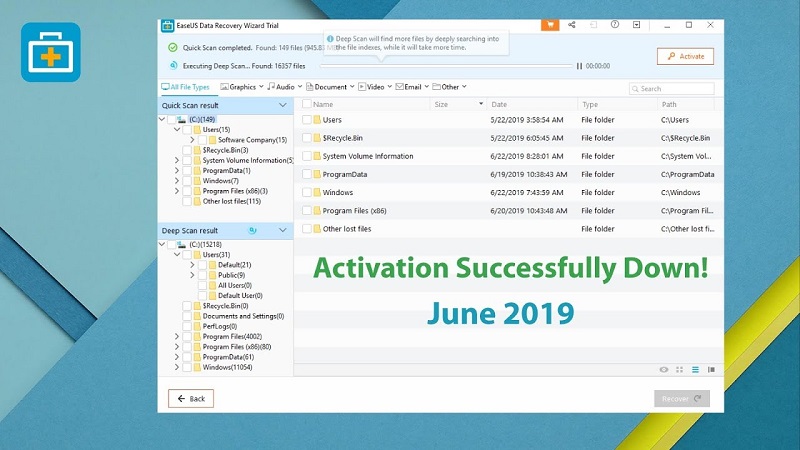
Task: Switch to thumbnail grid view icon
Action: (680, 369)
